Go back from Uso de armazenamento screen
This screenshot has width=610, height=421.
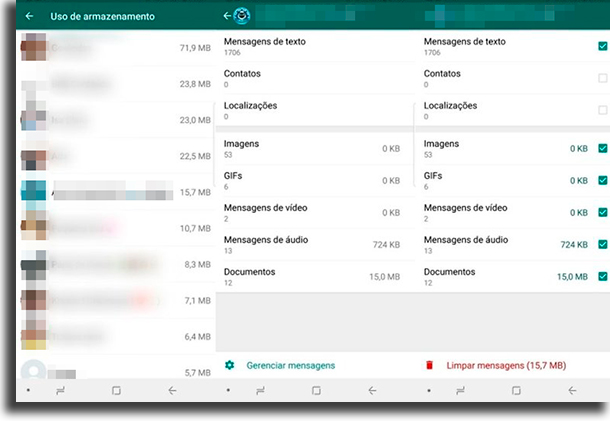click(29, 16)
